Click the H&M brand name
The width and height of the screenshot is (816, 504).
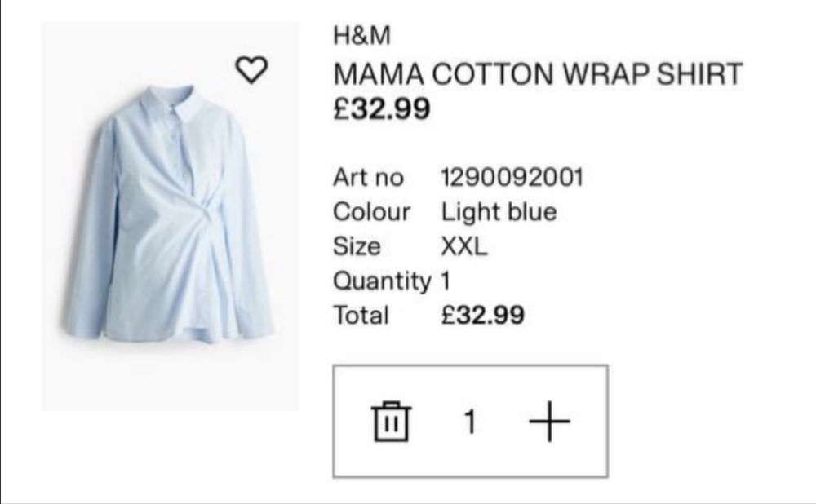click(x=361, y=37)
